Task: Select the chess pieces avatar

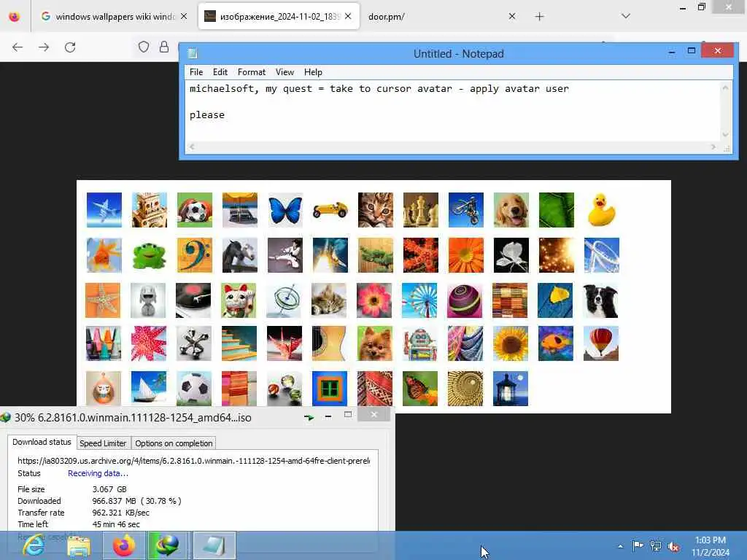Action: (x=421, y=209)
